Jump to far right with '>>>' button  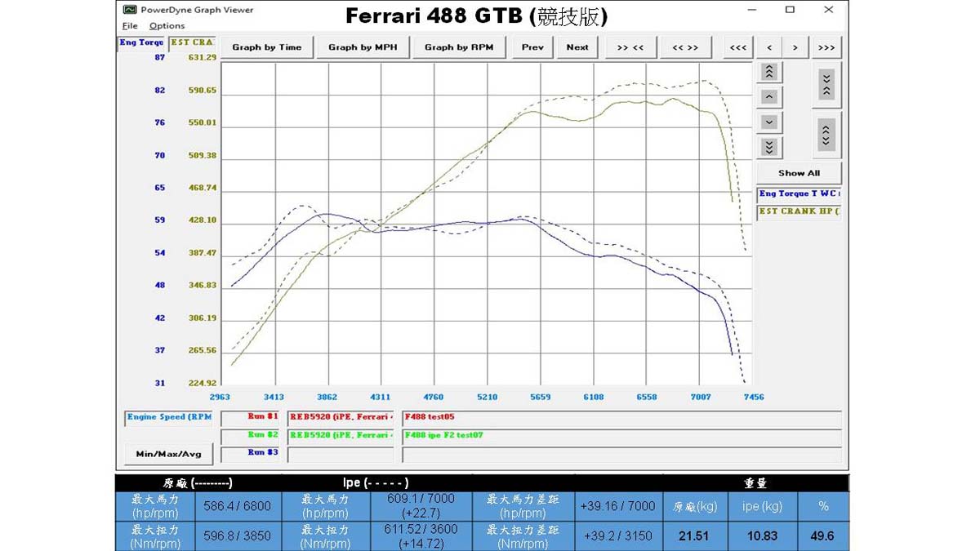(x=826, y=47)
